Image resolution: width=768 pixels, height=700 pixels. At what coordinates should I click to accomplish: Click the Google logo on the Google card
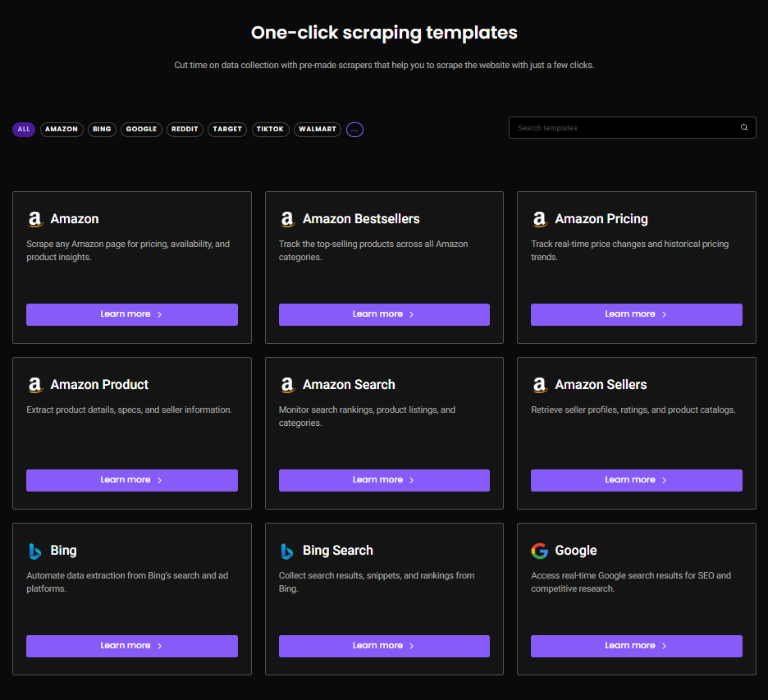pyautogui.click(x=539, y=551)
